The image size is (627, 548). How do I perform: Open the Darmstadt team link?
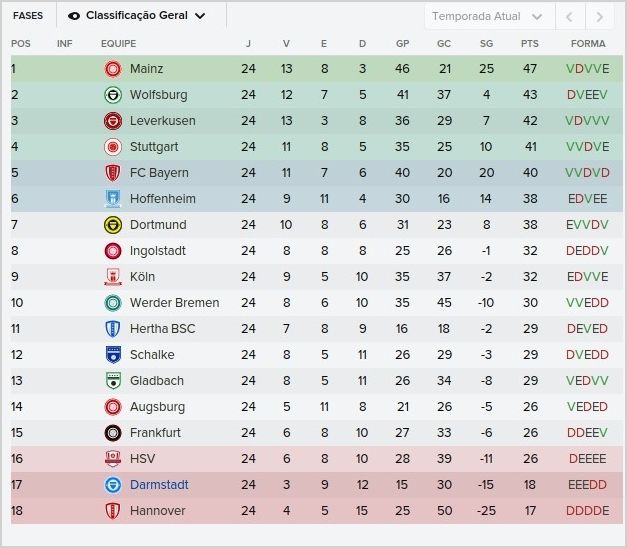pos(159,485)
